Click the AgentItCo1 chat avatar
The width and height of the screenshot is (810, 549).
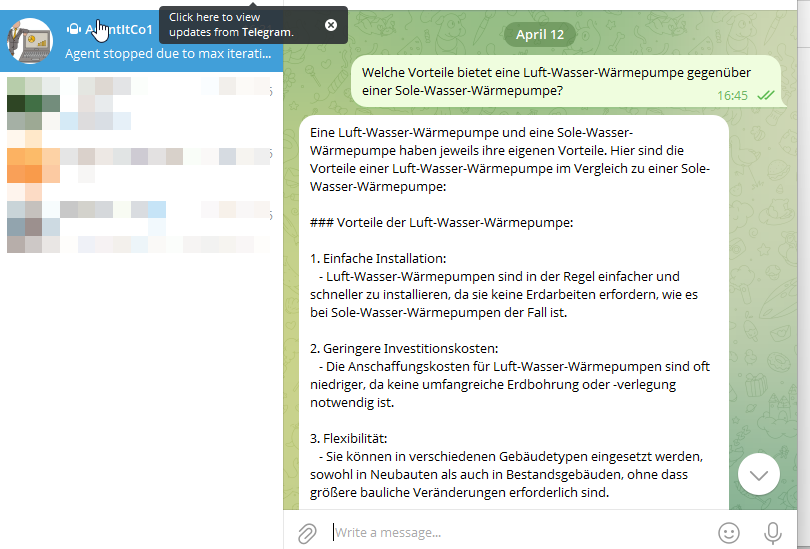click(x=30, y=40)
